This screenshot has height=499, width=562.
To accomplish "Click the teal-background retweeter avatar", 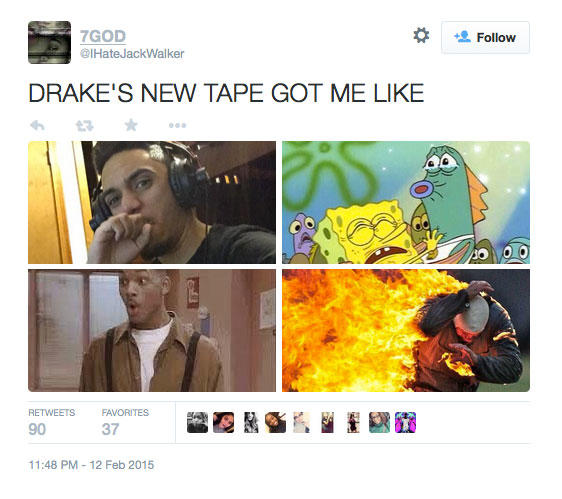I will 379,422.
